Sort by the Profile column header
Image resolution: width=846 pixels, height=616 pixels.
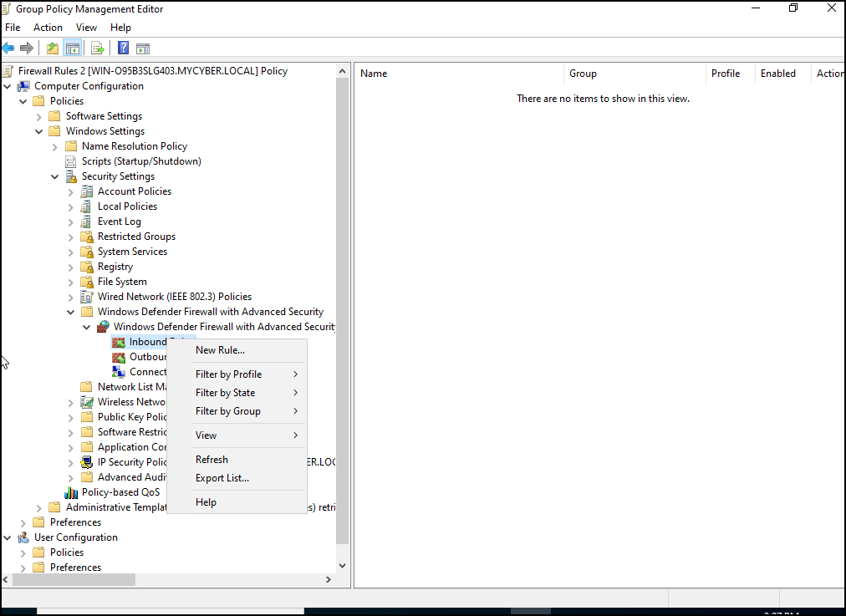pos(730,74)
